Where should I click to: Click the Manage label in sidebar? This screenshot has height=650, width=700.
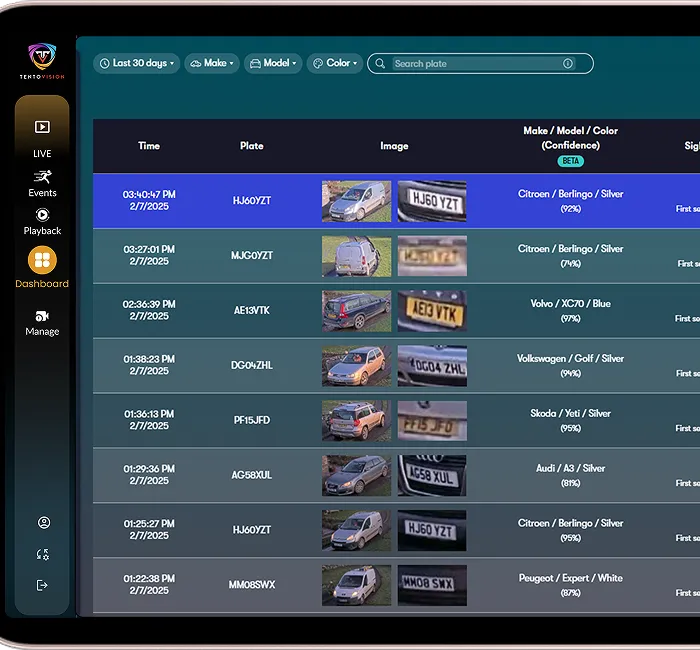42,332
